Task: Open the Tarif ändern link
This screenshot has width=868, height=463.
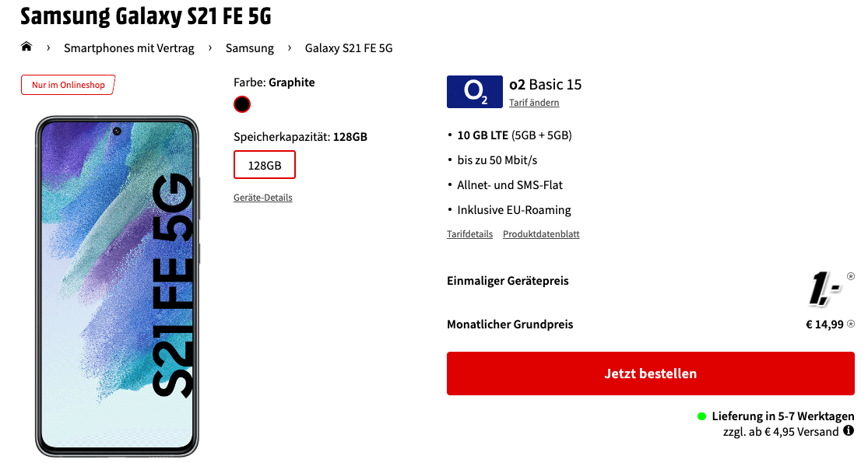Action: [x=534, y=103]
